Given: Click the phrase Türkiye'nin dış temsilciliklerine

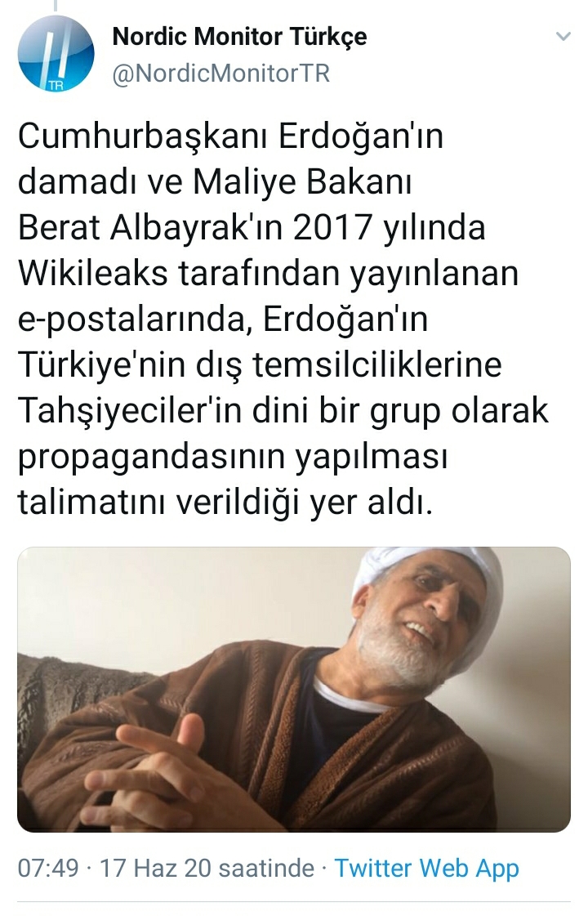Looking at the screenshot, I should [260, 365].
